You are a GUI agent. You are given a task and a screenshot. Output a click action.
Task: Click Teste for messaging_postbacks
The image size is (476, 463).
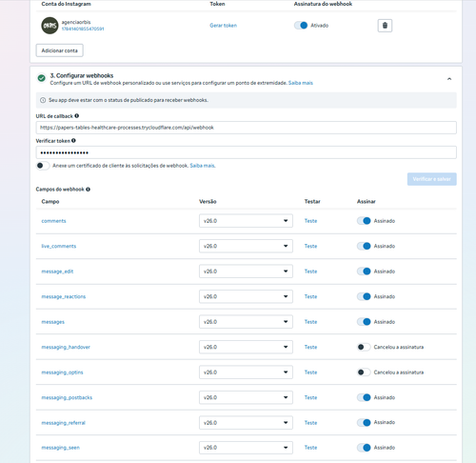pos(310,397)
